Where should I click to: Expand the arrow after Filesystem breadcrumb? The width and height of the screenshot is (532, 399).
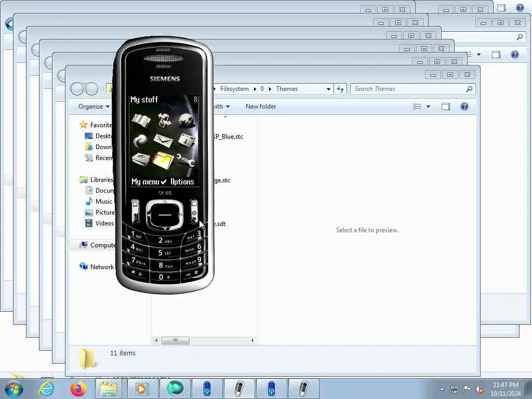[x=255, y=89]
